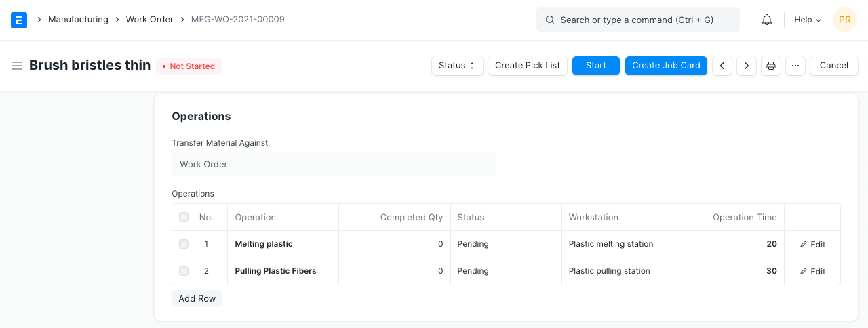Toggle the sidebar hamburger menu icon

click(17, 66)
